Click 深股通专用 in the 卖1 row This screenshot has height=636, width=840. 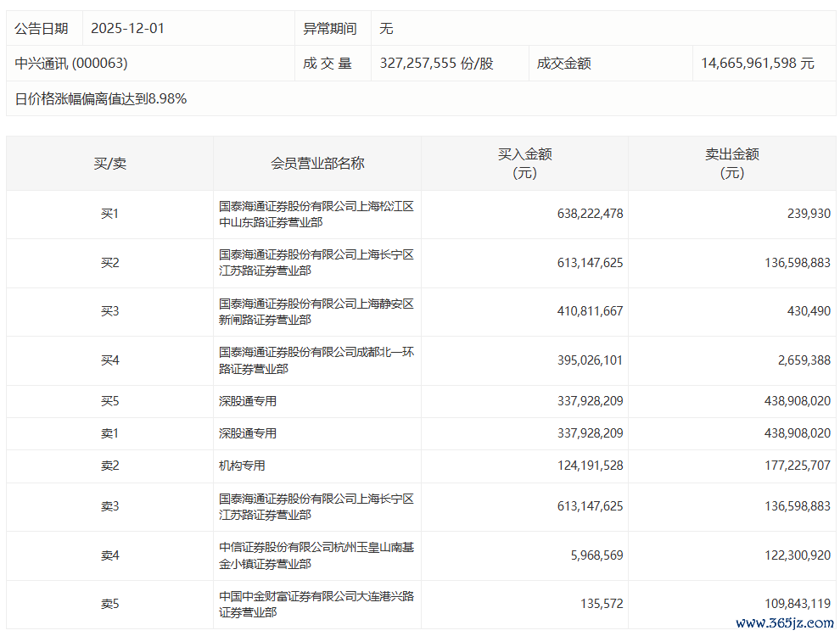click(x=248, y=433)
